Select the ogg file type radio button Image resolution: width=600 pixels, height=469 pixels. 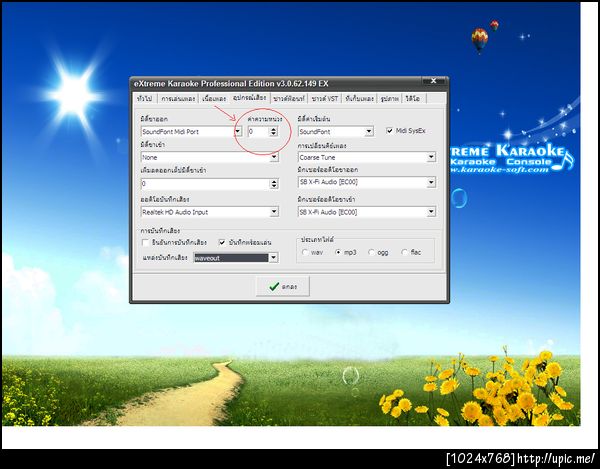[371, 252]
